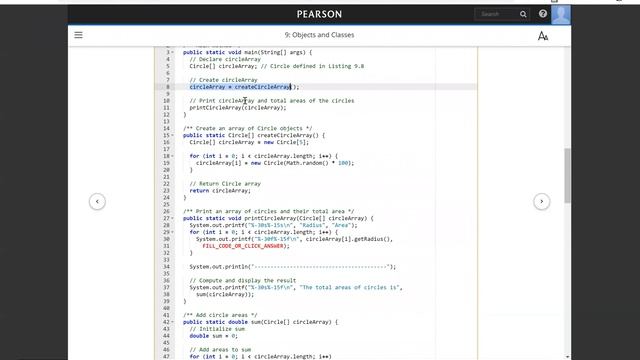Open the hamburger navigation menu
640x360 pixels.
[78, 35]
